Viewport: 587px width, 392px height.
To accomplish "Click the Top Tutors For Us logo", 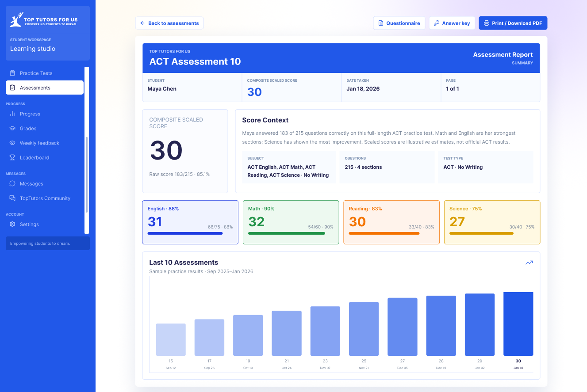I will 44,20.
